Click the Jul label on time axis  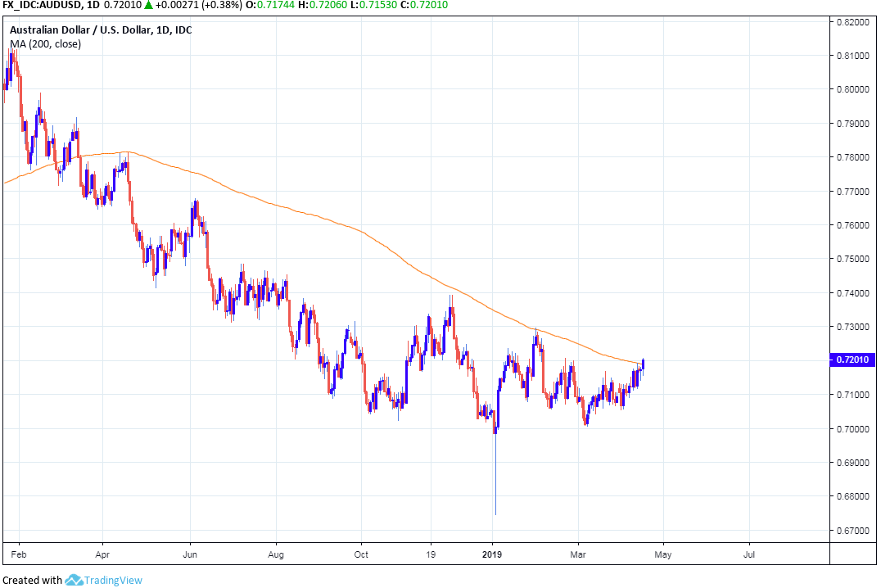(749, 554)
